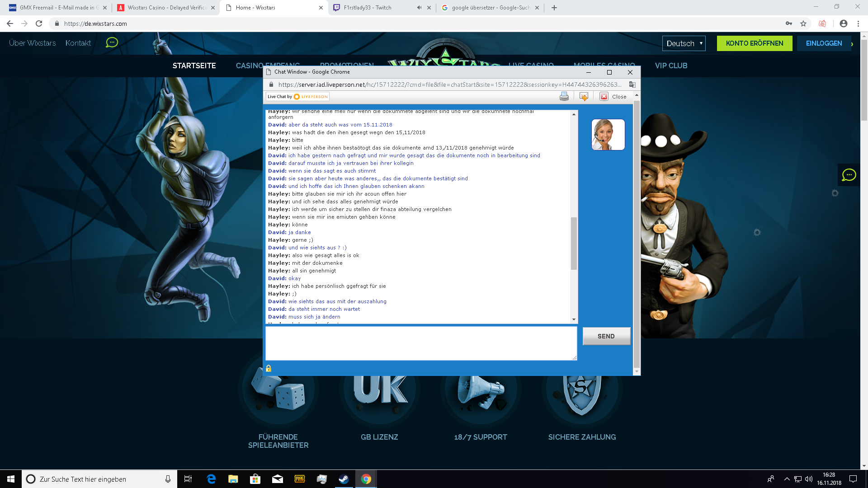Image resolution: width=868 pixels, height=488 pixels.
Task: Click into the chat message input box
Action: tap(421, 343)
